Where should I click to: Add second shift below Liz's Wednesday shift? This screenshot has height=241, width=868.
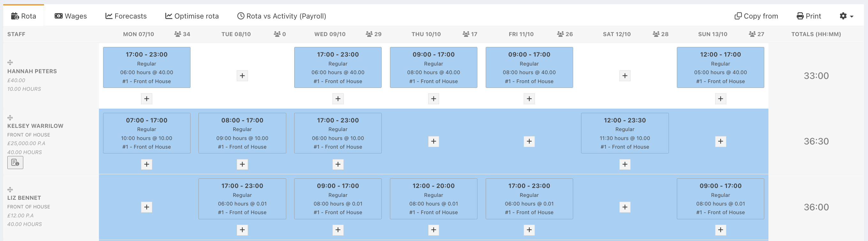click(338, 230)
